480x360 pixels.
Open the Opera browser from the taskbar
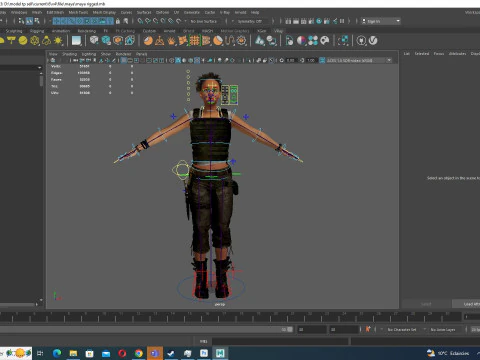[x=122, y=353]
